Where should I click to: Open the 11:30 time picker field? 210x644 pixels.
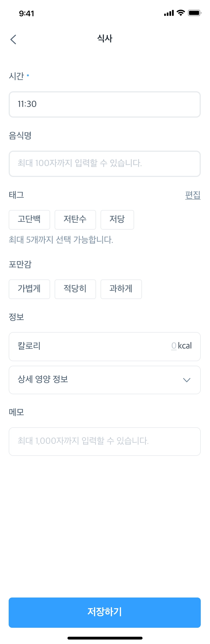point(104,104)
